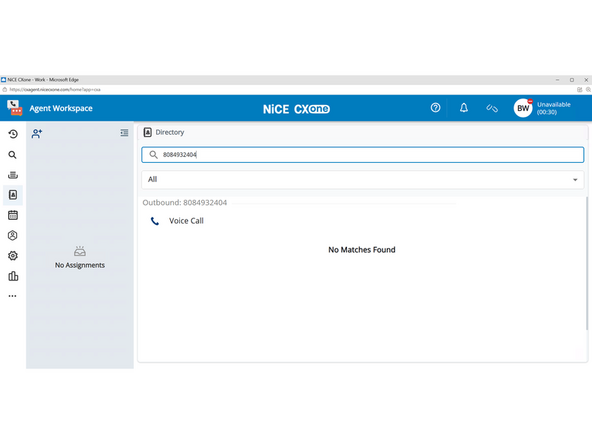Viewport: 592px width, 444px height.
Task: Click the app-available icon in the address bar
Action: pyautogui.click(x=580, y=90)
